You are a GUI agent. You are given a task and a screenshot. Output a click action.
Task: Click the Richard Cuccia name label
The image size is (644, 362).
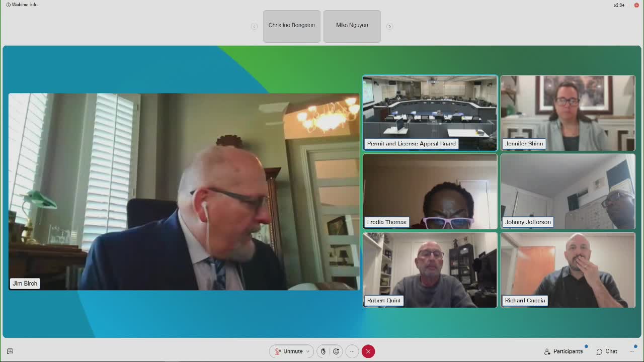pos(525,301)
